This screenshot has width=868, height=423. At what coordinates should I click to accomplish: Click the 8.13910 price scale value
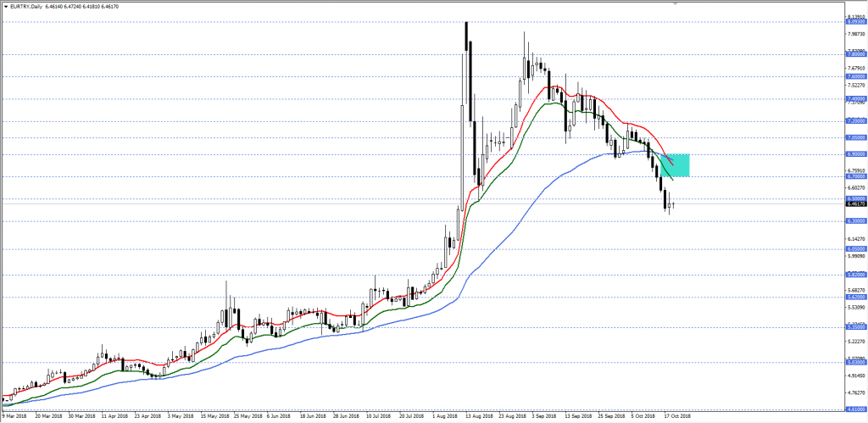pos(856,17)
